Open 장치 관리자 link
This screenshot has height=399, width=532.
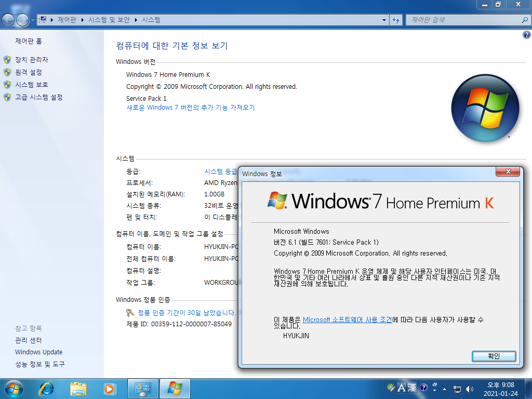click(x=32, y=60)
